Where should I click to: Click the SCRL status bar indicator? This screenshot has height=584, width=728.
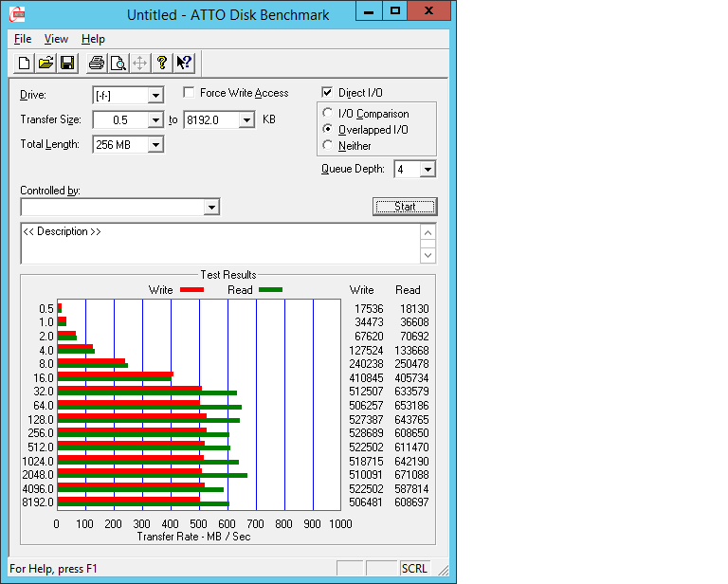(413, 569)
